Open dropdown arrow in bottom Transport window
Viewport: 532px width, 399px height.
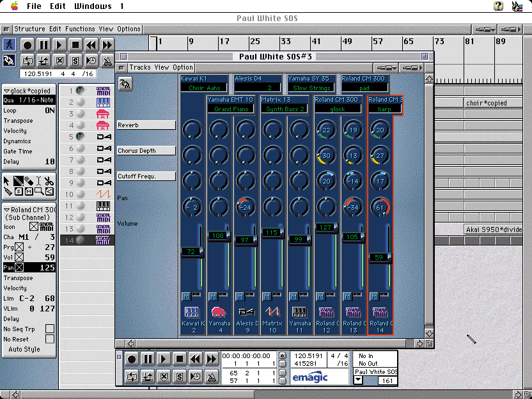pos(358,380)
